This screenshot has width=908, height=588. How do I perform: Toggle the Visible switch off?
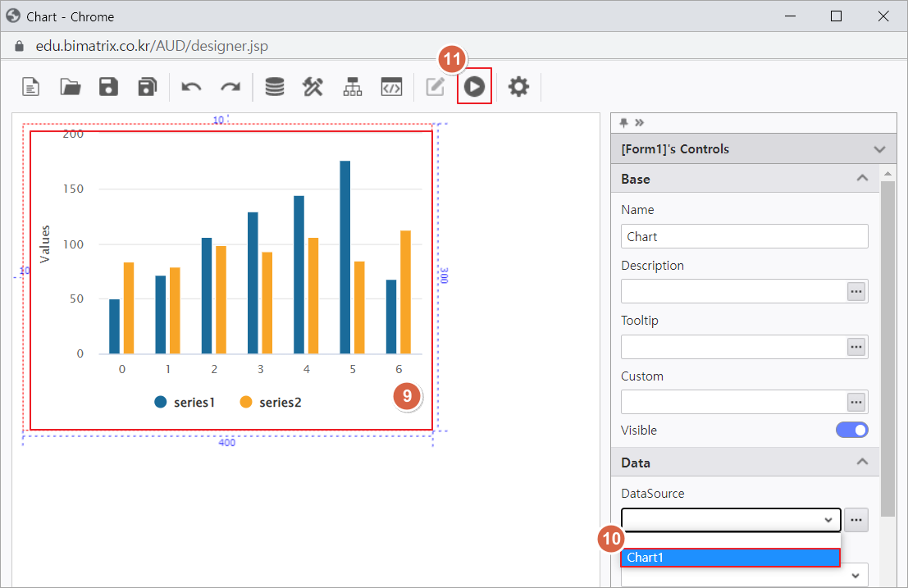click(851, 430)
